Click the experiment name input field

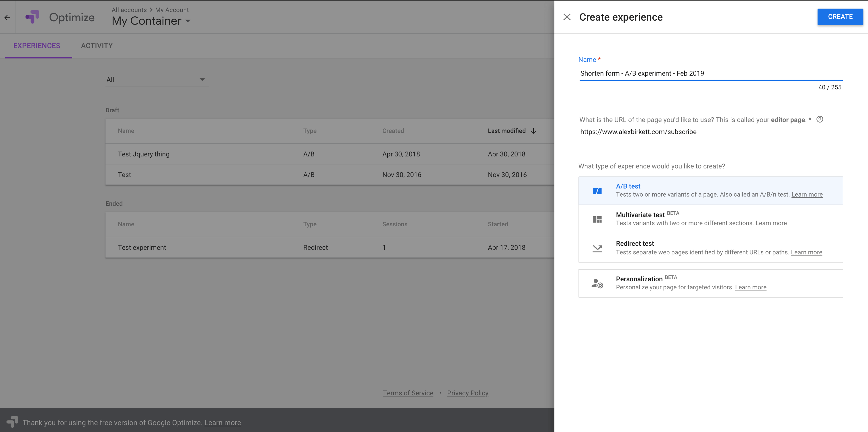coord(710,72)
